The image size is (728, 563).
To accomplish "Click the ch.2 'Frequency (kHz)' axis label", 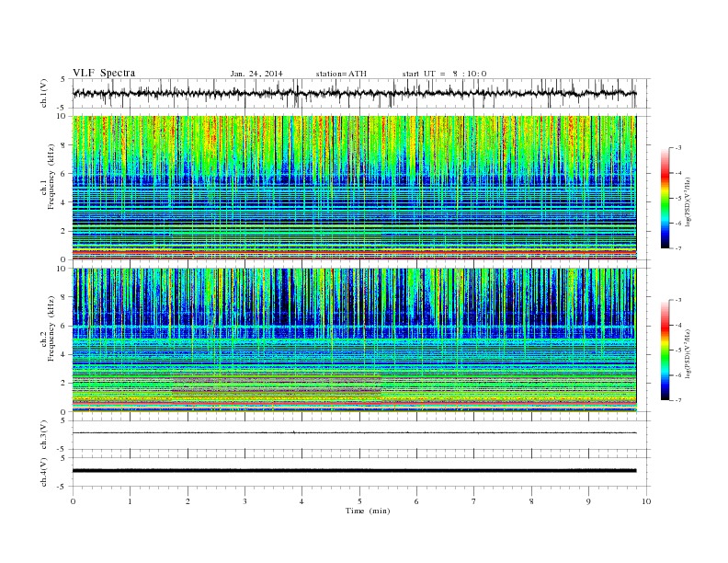I will point(51,327).
